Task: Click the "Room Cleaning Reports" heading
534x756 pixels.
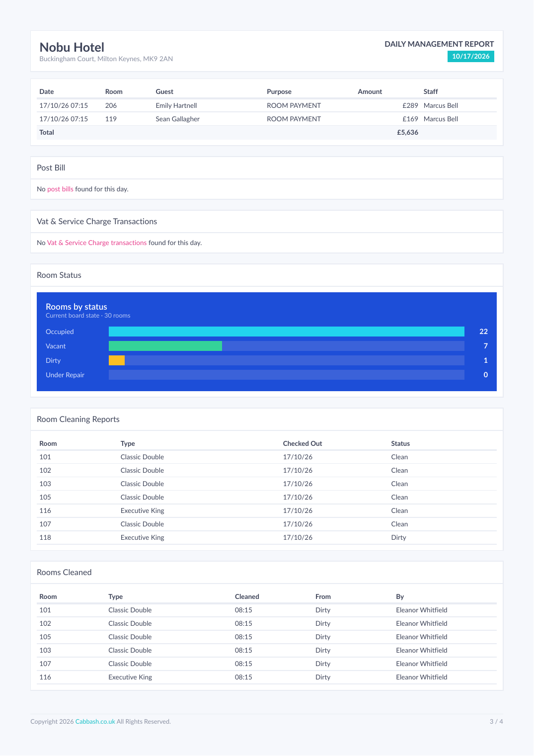Action: click(x=78, y=420)
